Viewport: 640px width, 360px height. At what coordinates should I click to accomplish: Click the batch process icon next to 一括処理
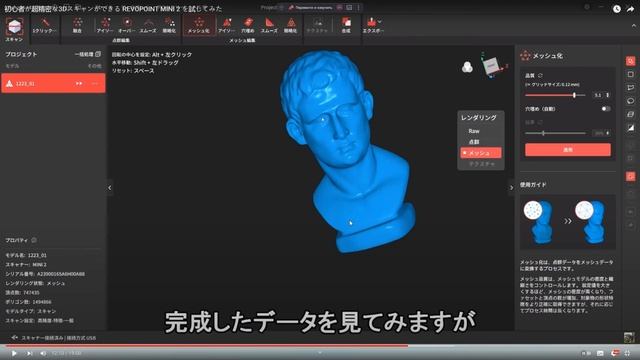click(x=98, y=54)
